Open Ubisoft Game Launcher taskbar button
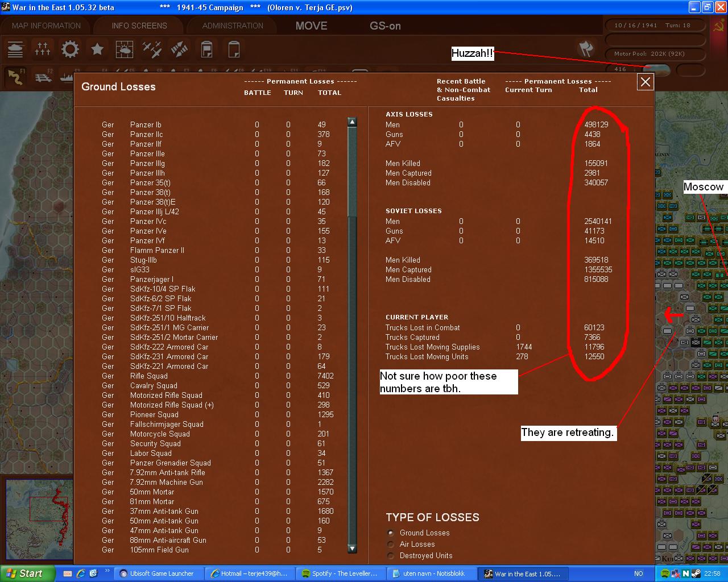Viewport: 728px width, 582px height. point(158,573)
